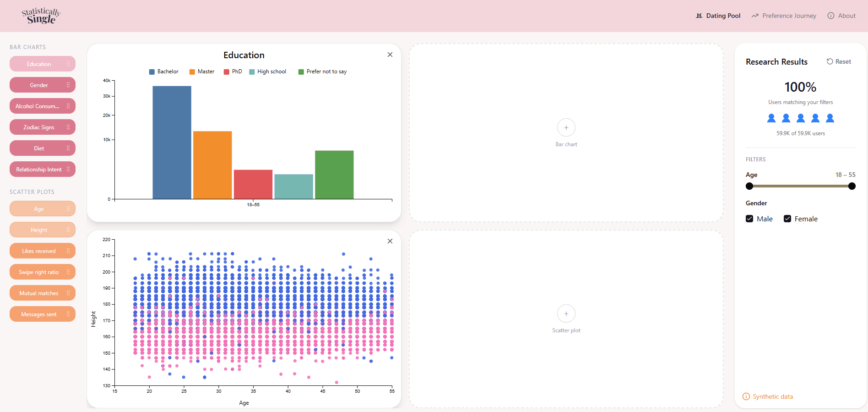Close the Height vs Age scatter plot
The image size is (868, 412).
coord(390,241)
